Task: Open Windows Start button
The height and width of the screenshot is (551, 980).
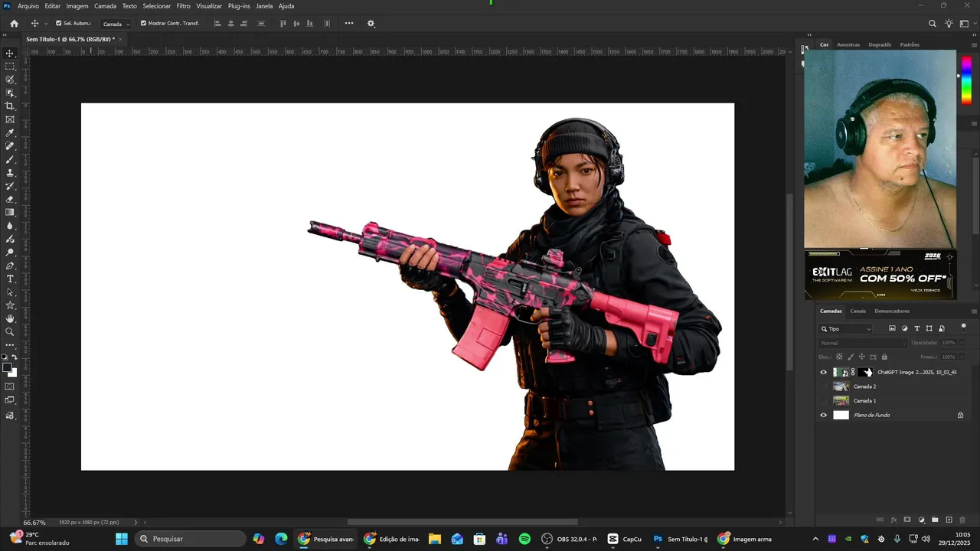Action: pos(122,539)
